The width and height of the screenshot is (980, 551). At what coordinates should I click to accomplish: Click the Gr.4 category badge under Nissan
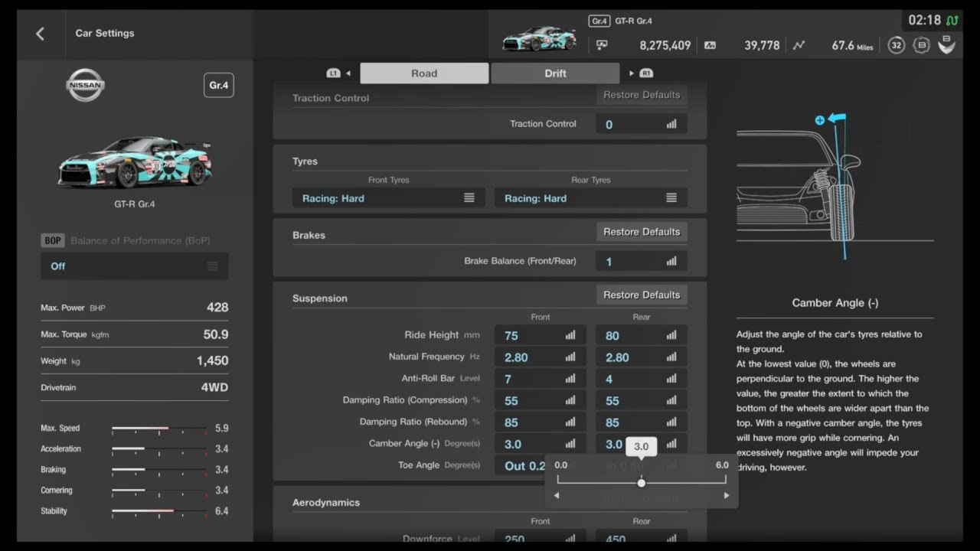[x=219, y=86]
